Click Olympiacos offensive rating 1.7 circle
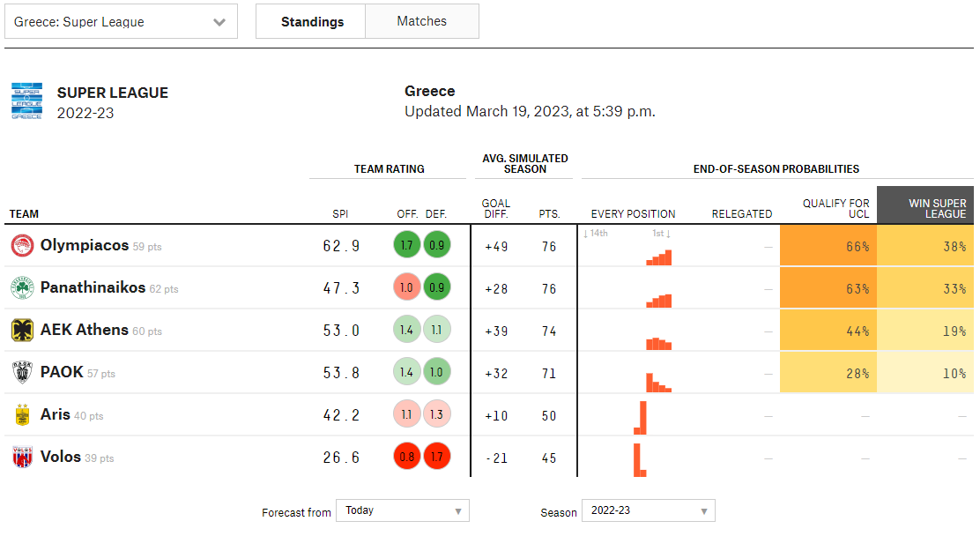Screen dimensions: 980x536 tap(407, 246)
